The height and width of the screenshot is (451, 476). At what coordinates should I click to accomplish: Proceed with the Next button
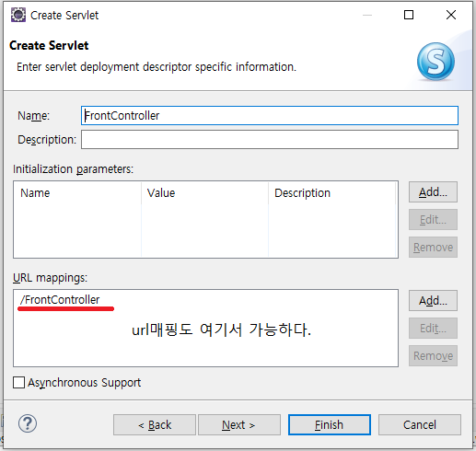(239, 425)
